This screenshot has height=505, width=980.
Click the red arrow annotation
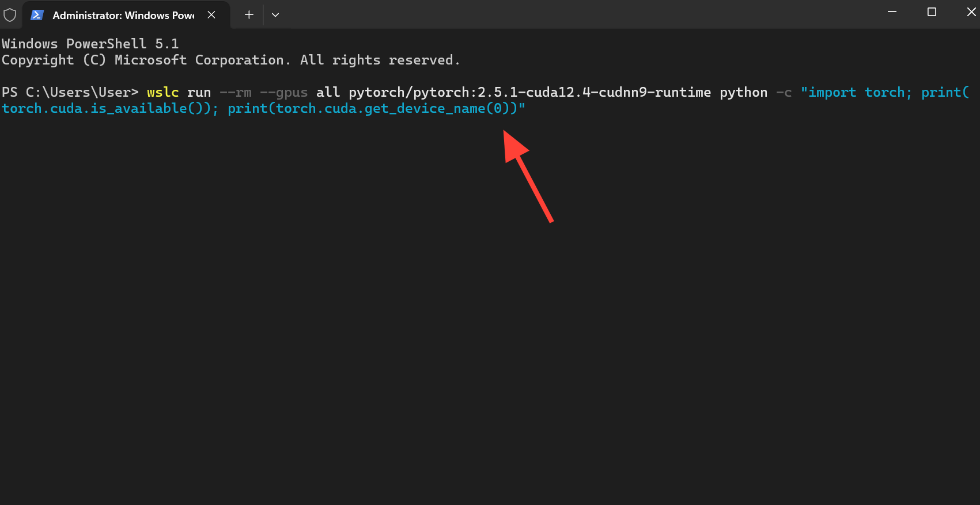527,176
